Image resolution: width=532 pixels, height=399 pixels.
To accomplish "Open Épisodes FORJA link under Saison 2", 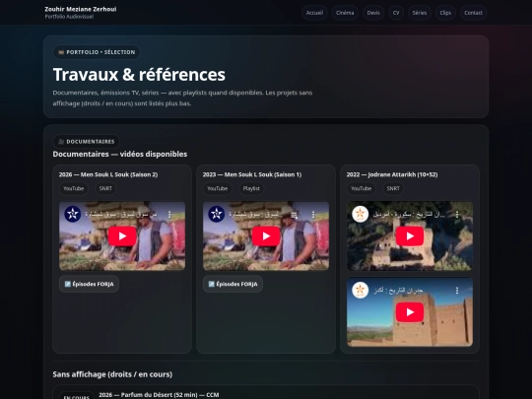I will point(89,284).
